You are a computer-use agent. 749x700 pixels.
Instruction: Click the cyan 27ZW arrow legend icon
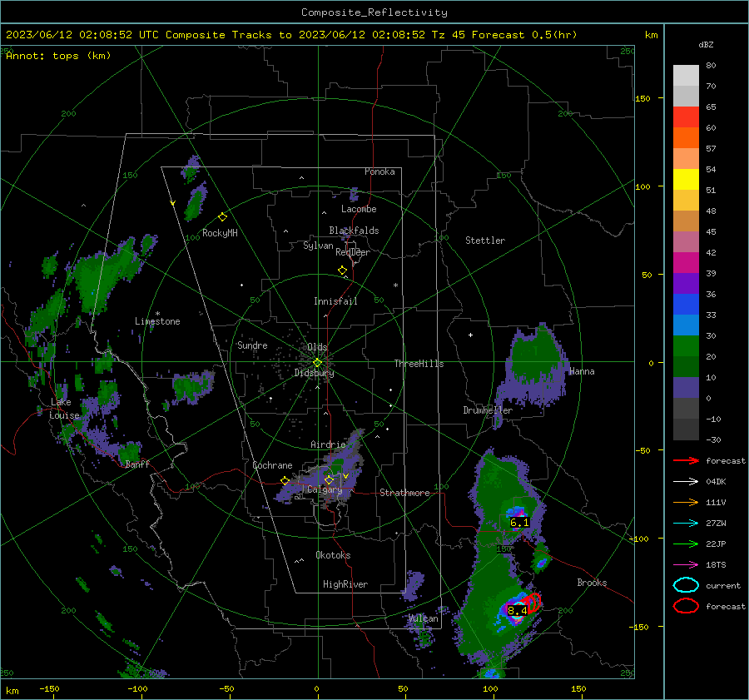point(686,524)
